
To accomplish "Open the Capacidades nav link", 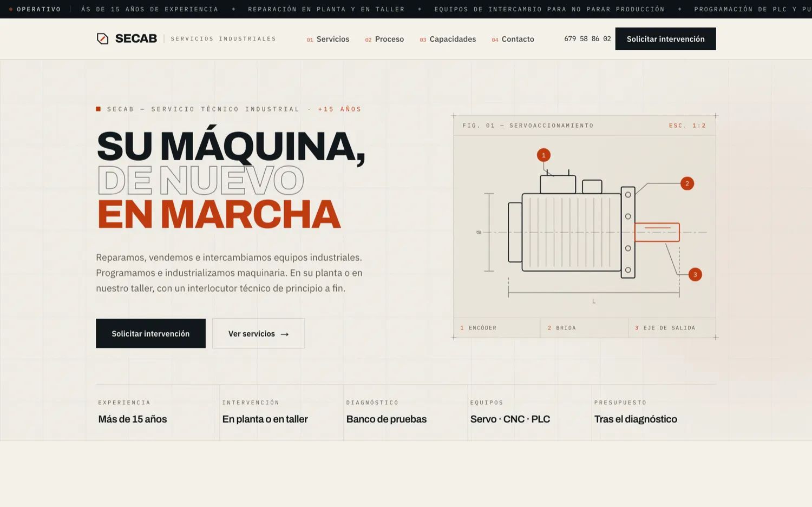I will 448,39.
